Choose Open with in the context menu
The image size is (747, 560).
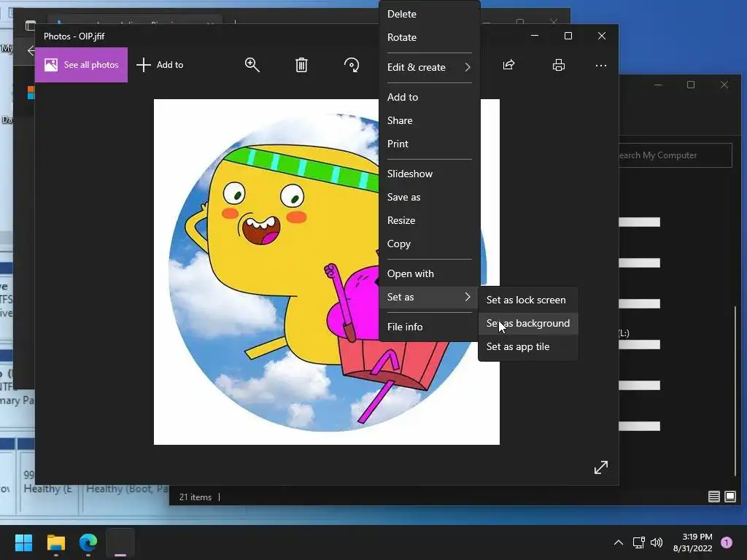(429, 274)
